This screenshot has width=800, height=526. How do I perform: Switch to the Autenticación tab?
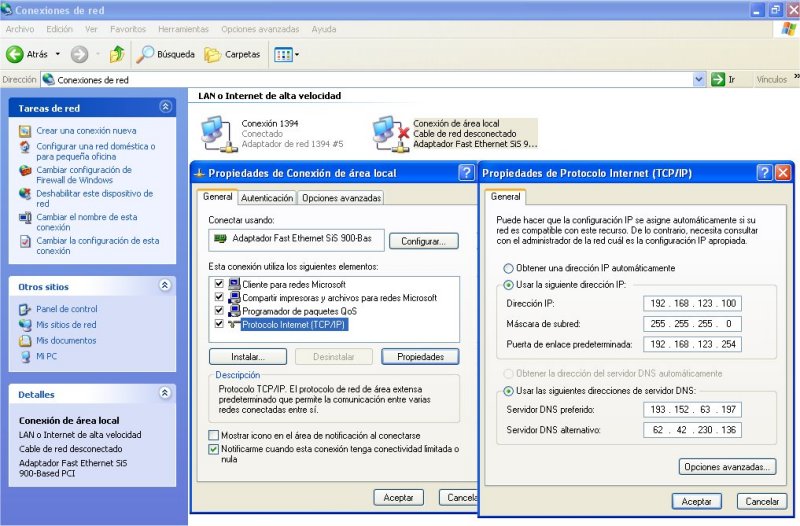tap(267, 198)
